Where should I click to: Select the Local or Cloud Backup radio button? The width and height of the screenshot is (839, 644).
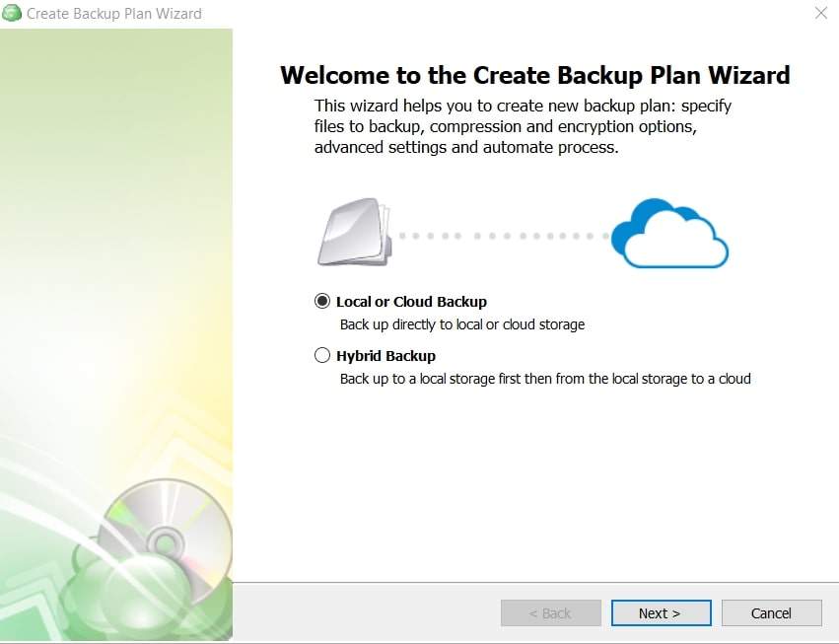[322, 302]
